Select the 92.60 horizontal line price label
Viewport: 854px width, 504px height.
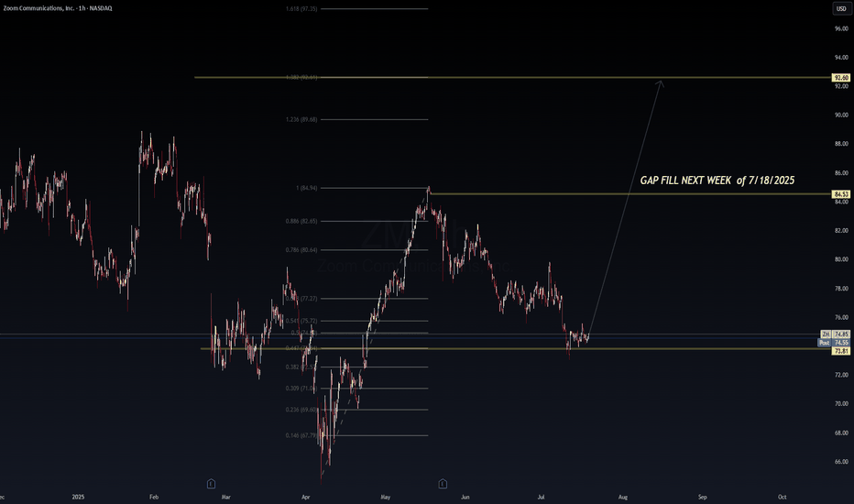point(841,78)
